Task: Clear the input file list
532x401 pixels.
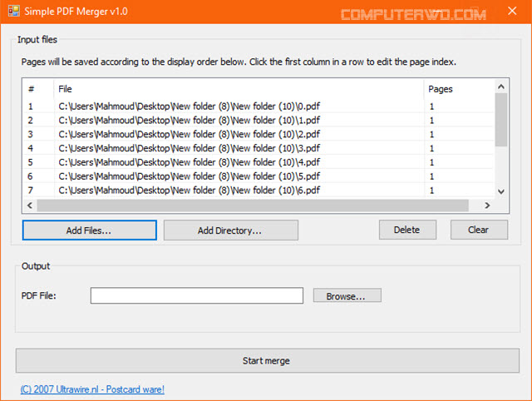Action: coord(479,230)
